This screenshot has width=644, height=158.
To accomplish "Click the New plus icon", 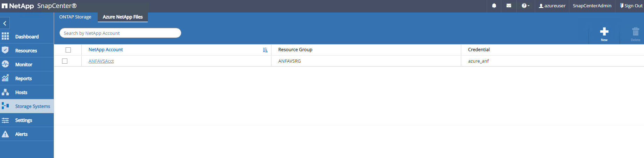I will tap(604, 32).
